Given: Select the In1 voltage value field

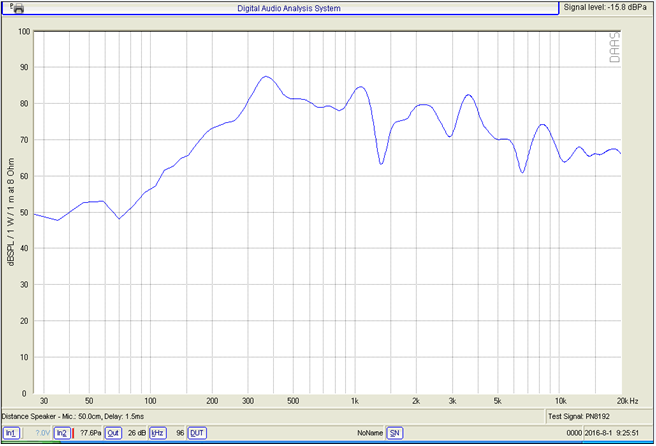Looking at the screenshot, I should pyautogui.click(x=40, y=433).
